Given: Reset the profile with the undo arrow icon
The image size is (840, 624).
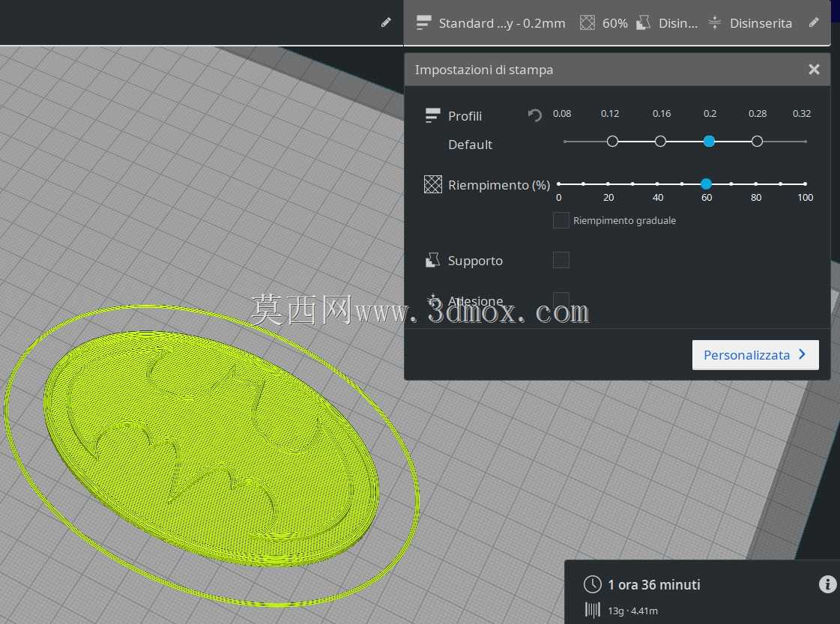Looking at the screenshot, I should (534, 115).
